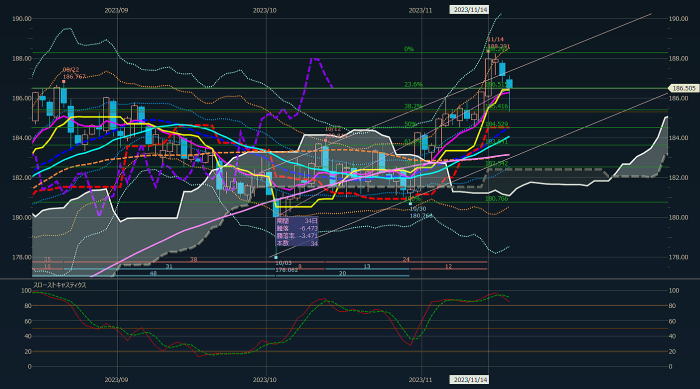Click the 0% Fibonacci level label

click(408, 49)
